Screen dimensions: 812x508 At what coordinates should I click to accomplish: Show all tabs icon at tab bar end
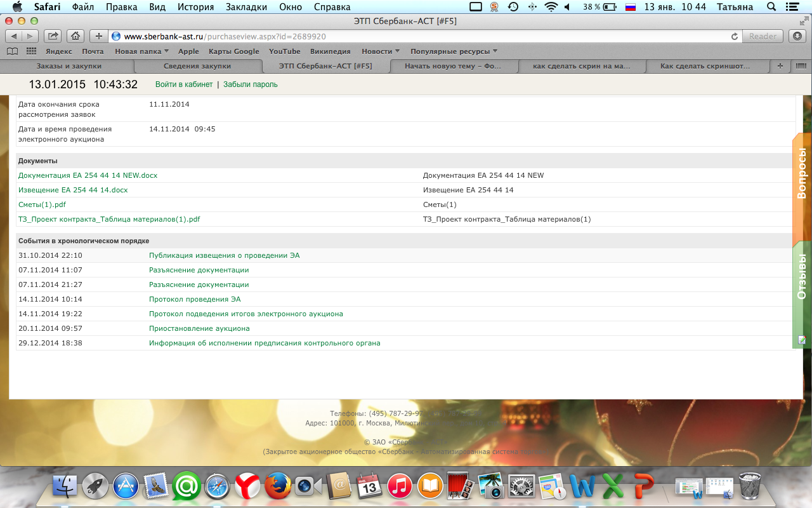click(801, 66)
